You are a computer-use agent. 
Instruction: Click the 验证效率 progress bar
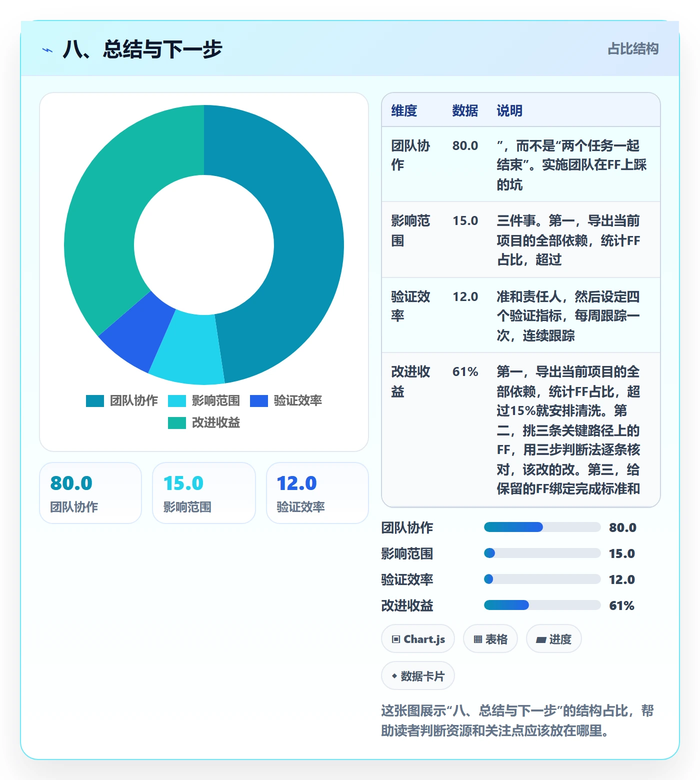tap(542, 579)
